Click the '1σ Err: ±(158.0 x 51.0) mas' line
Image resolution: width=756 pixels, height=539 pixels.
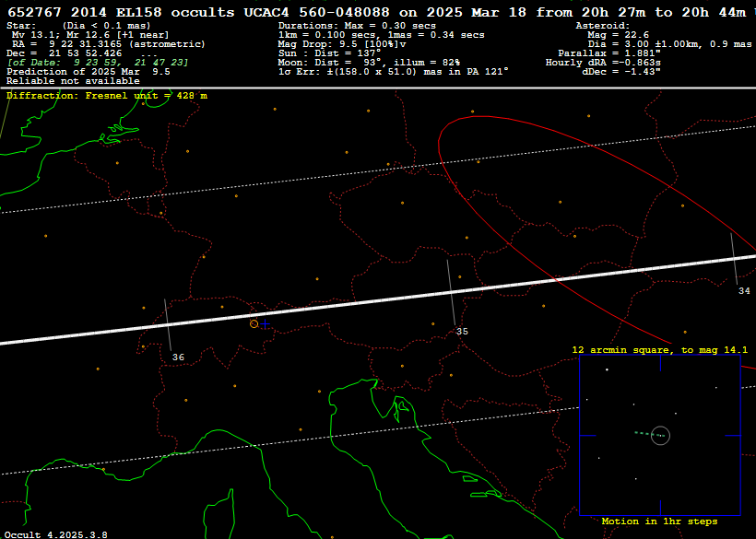tap(393, 71)
